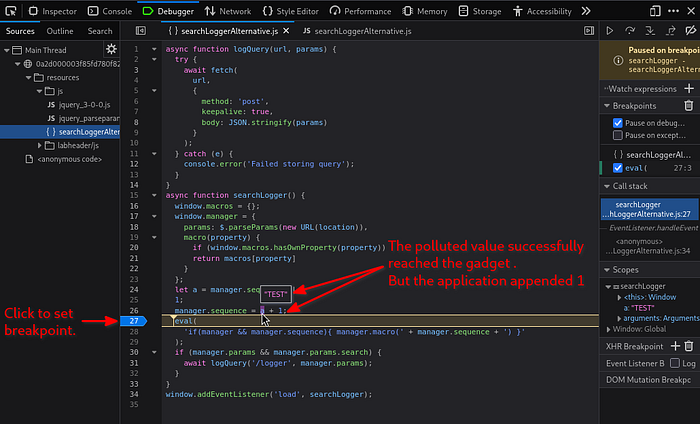The image size is (700, 424).
Task: Collapse the Main Thread tree node
Action: 7,50
